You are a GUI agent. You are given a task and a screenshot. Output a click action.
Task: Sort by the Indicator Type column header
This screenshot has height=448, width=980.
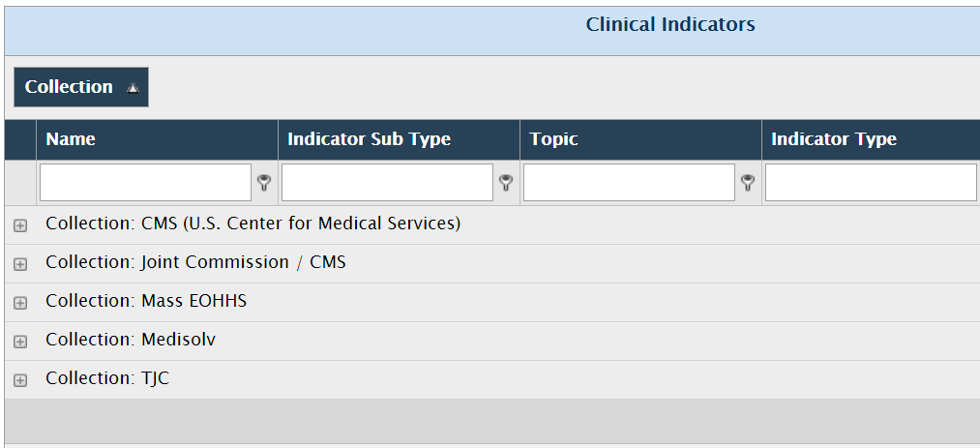834,138
